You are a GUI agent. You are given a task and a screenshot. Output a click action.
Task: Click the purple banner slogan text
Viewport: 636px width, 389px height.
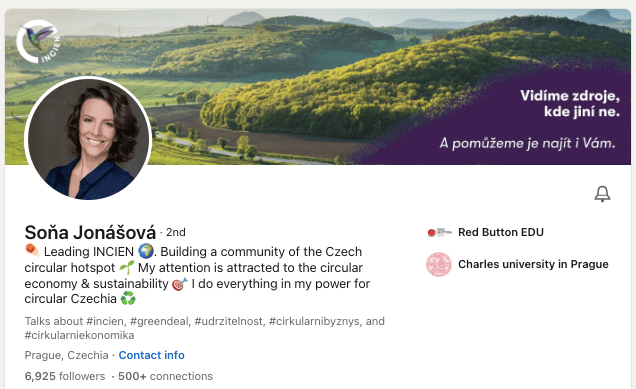[529, 119]
